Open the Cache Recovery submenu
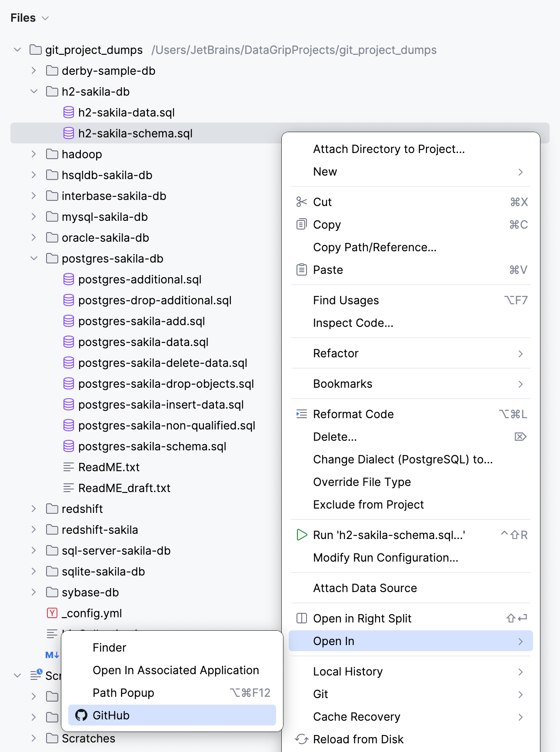The image size is (560, 752). pyautogui.click(x=411, y=717)
